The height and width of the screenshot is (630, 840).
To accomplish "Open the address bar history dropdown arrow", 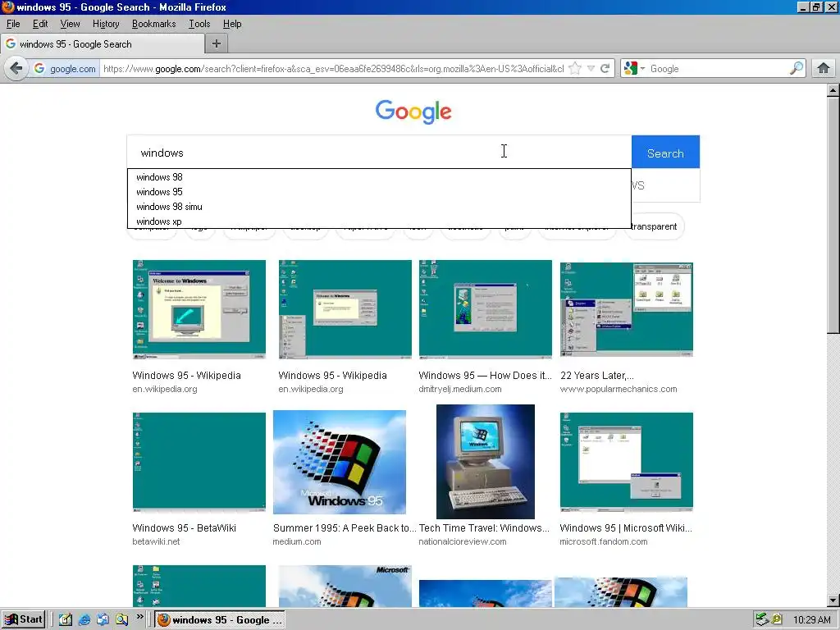I will [591, 69].
